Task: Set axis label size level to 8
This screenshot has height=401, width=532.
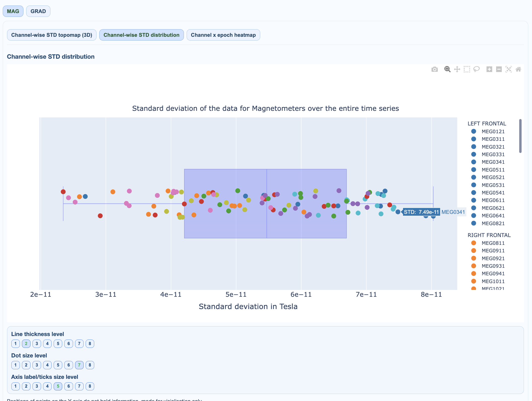Action: [90, 386]
